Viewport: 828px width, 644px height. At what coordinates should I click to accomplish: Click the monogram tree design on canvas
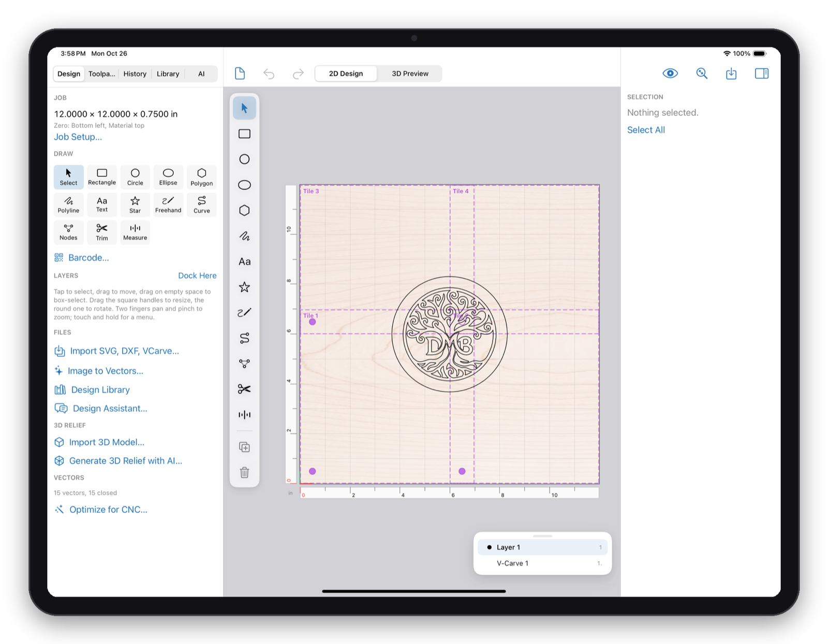coord(450,334)
